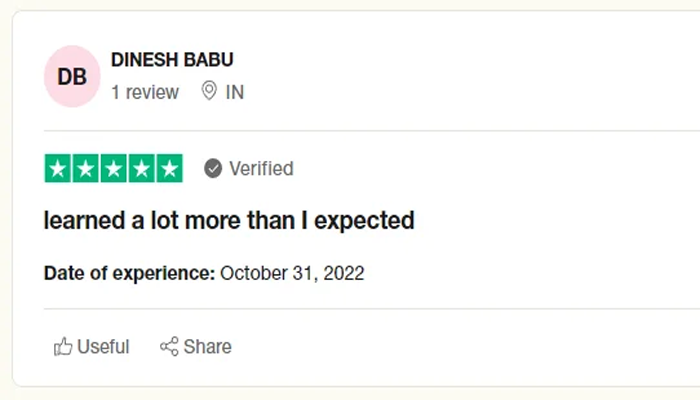Click the fourth green rating star

tap(142, 169)
